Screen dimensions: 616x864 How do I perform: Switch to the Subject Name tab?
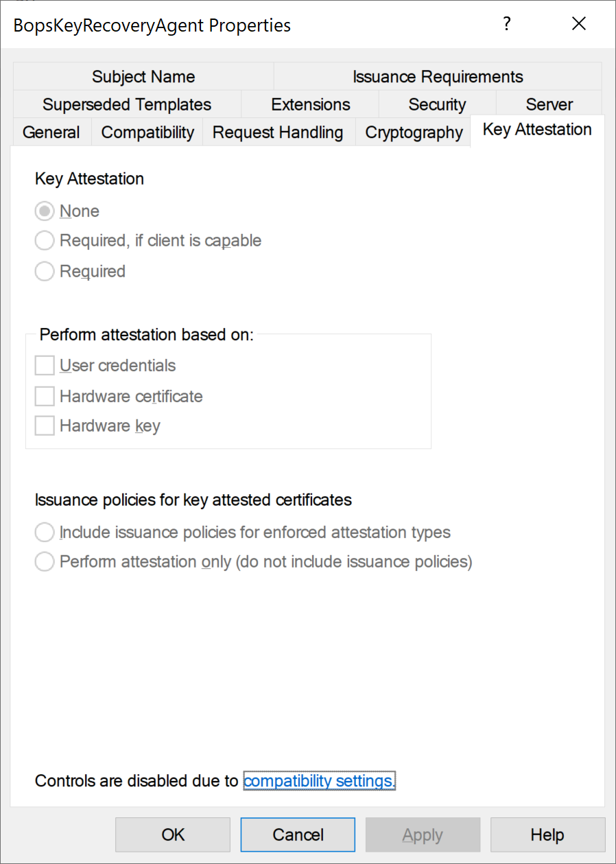coord(143,77)
